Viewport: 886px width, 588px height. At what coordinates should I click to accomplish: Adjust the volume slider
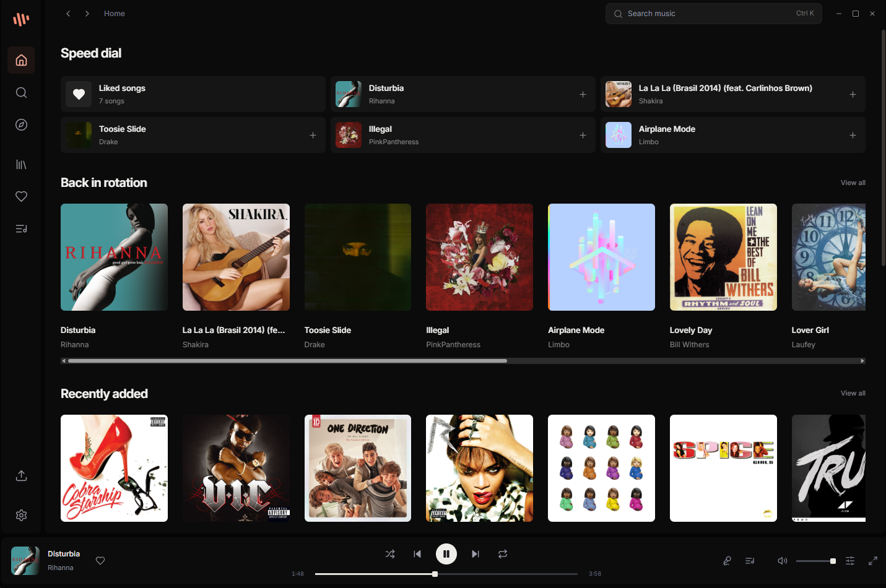[x=816, y=561]
